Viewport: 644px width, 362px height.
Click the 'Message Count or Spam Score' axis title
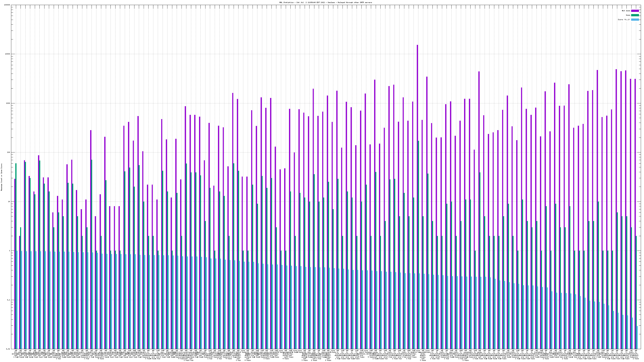tap(1, 177)
